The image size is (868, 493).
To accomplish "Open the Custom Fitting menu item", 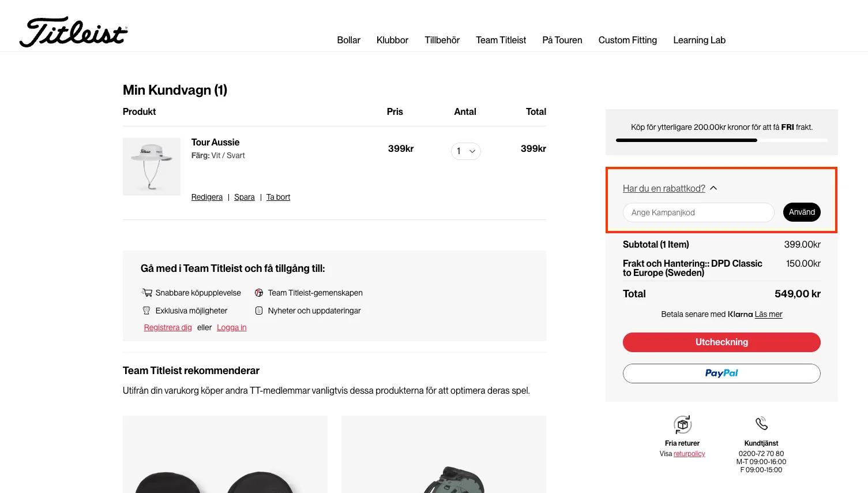I will coord(627,40).
